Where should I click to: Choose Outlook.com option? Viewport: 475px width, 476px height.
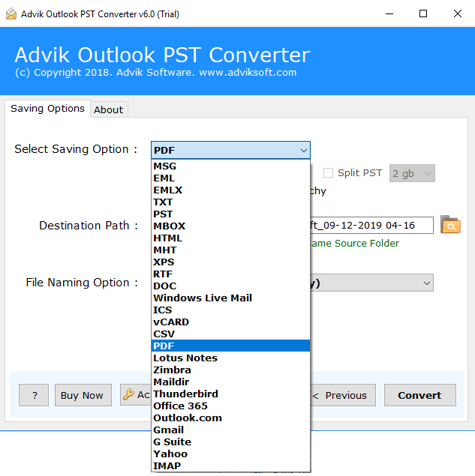pos(230,418)
